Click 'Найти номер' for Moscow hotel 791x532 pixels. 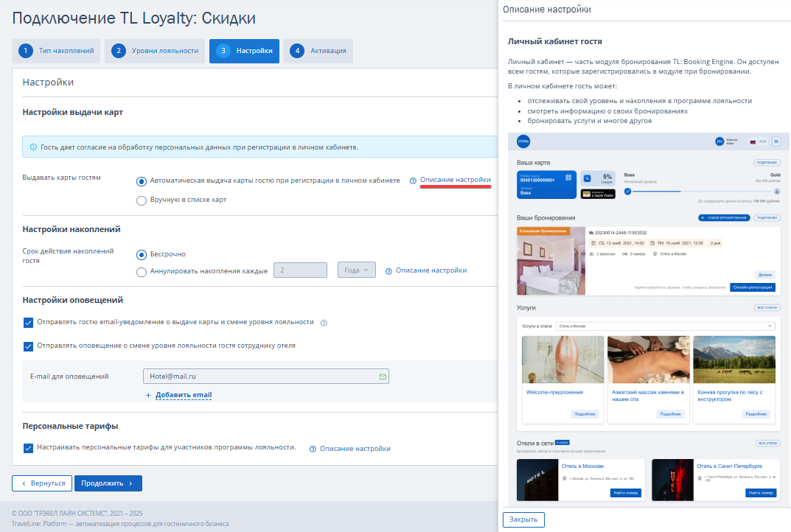point(626,493)
